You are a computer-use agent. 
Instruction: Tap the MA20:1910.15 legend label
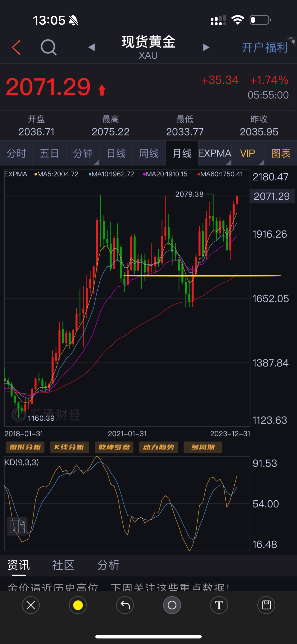pyautogui.click(x=165, y=174)
